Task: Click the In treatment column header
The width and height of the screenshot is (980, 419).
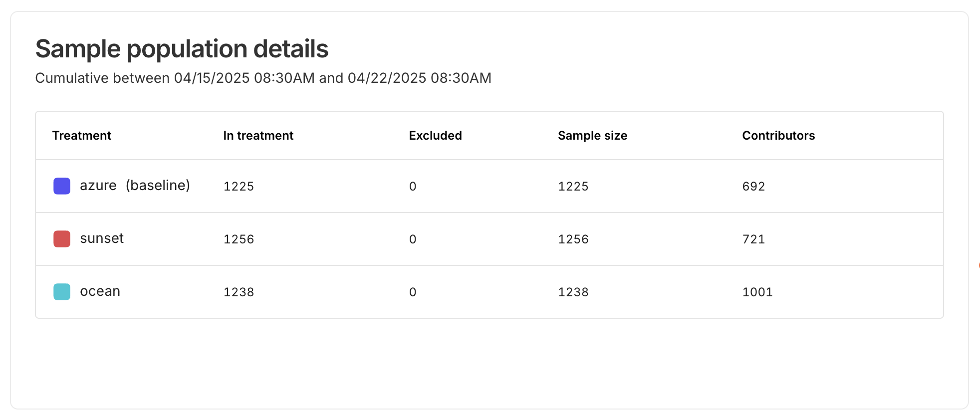Action: pyautogui.click(x=258, y=136)
